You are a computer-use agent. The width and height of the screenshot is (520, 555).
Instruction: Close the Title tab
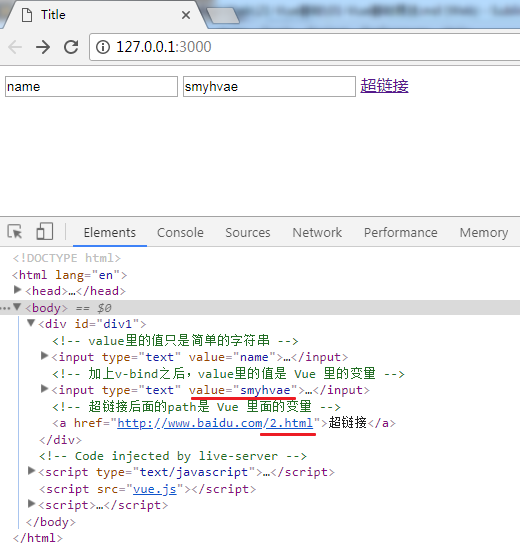click(186, 15)
